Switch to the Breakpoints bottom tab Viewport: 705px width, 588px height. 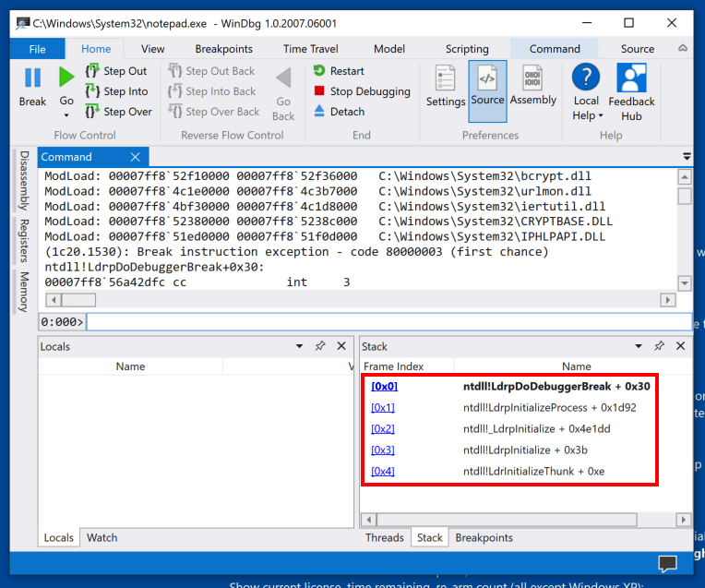(484, 537)
